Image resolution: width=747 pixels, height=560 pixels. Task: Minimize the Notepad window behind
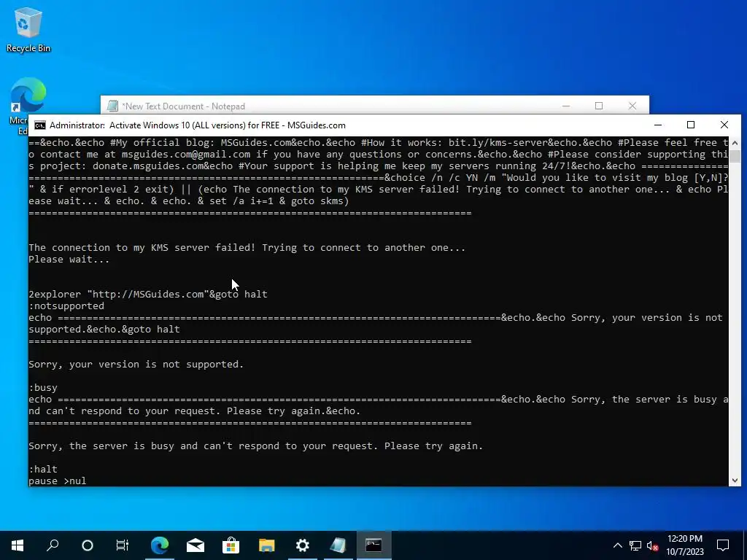click(566, 106)
